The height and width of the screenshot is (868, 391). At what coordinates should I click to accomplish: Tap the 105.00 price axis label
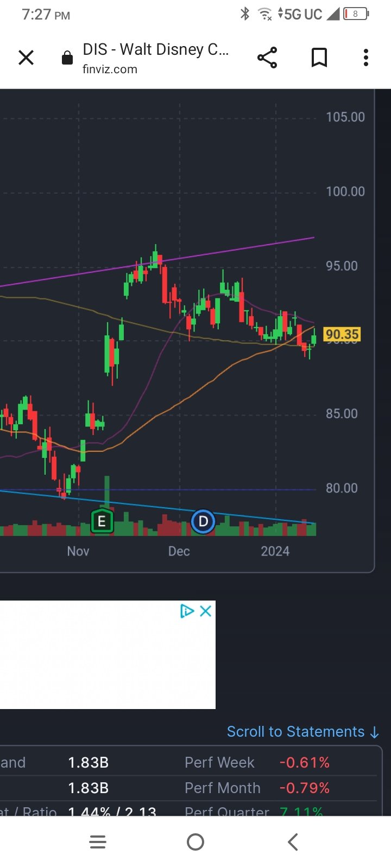345,117
